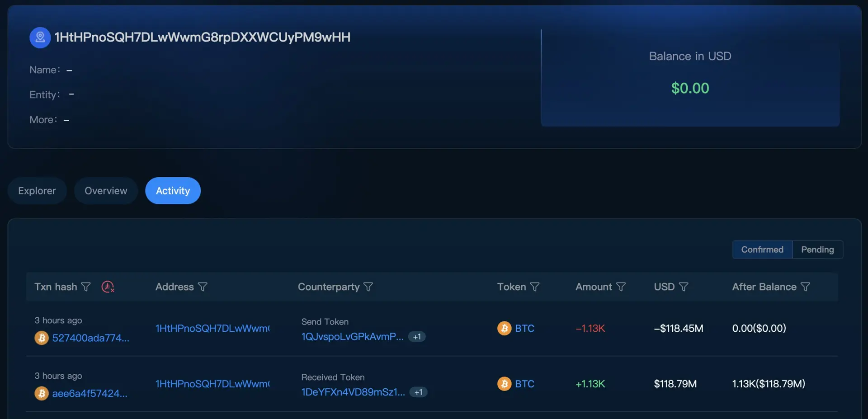Click '3 hours ago' above hash aee6a4f57424
The height and width of the screenshot is (419, 868).
(58, 376)
